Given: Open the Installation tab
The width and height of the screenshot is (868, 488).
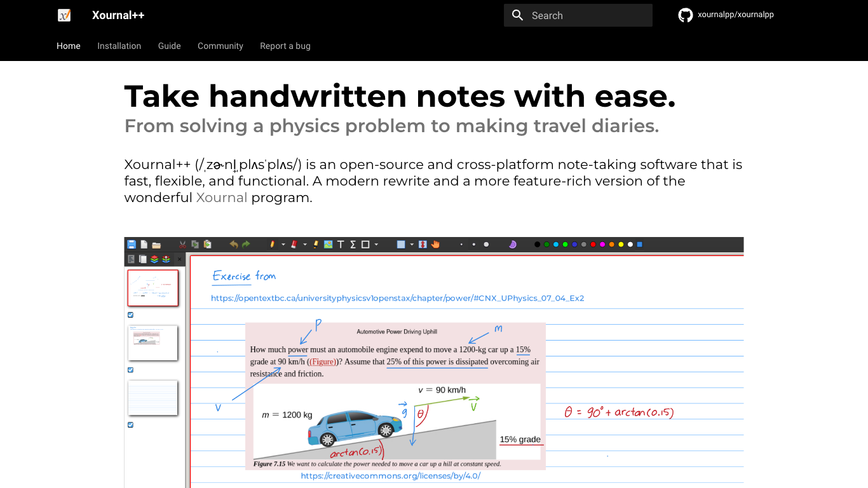Looking at the screenshot, I should point(119,46).
